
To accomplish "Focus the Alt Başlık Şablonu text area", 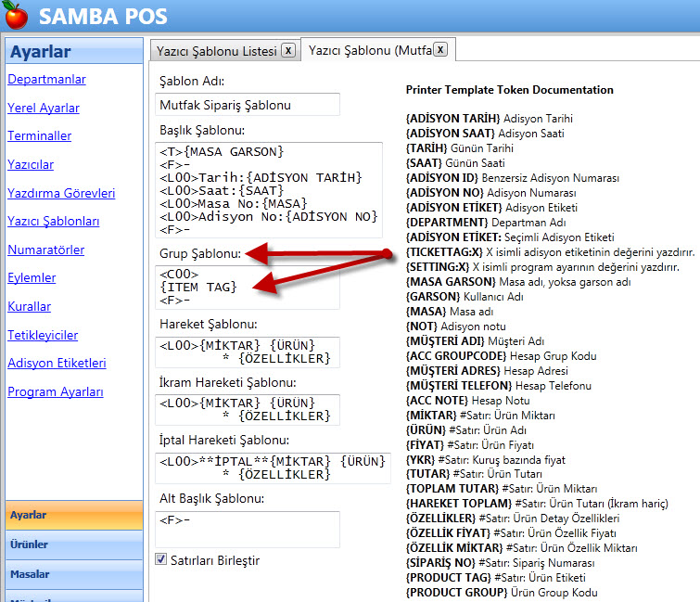I will [x=248, y=529].
